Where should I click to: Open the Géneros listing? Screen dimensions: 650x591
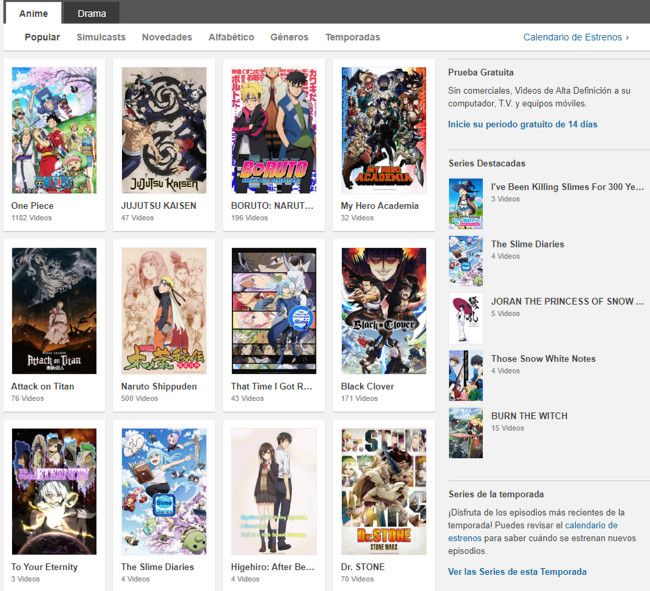pyautogui.click(x=289, y=37)
